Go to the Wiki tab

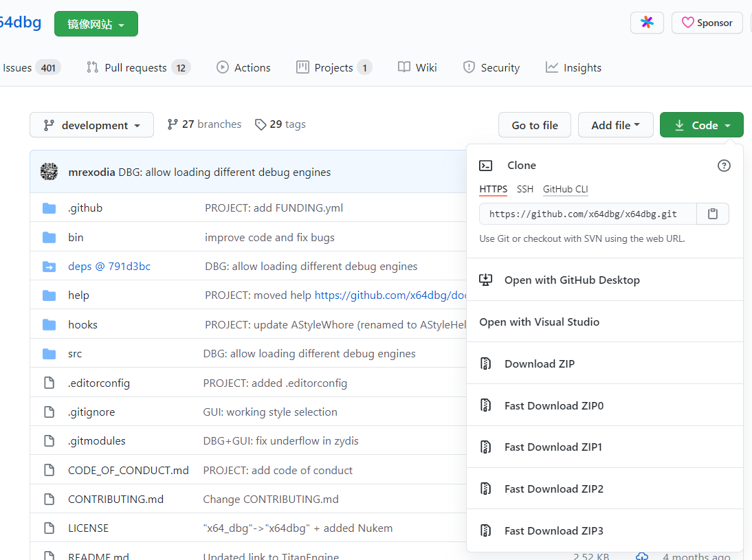417,67
